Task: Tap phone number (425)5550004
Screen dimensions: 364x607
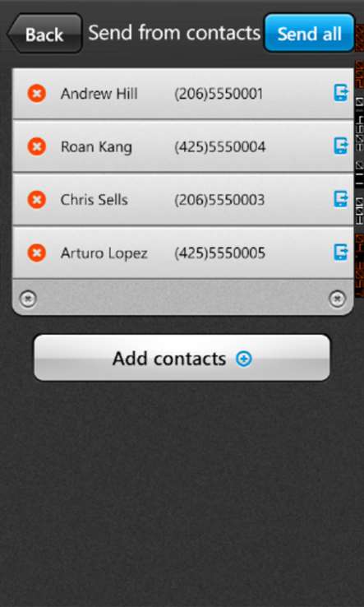Action: click(219, 147)
